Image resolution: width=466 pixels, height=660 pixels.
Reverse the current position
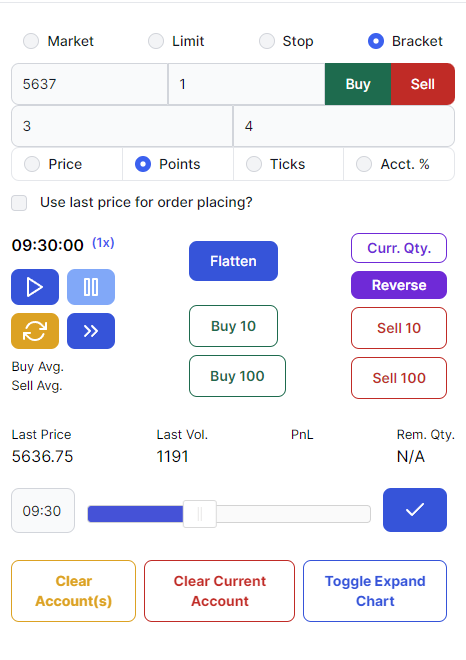[399, 285]
